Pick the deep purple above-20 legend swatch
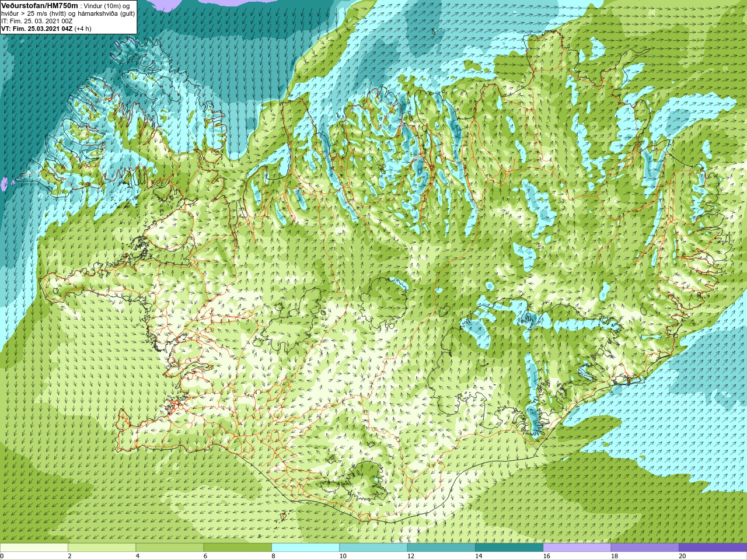The height and width of the screenshot is (560, 747). click(x=713, y=548)
